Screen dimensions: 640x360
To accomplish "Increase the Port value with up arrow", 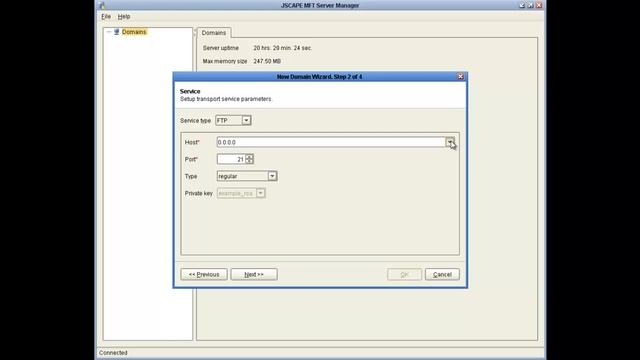I will [x=249, y=157].
